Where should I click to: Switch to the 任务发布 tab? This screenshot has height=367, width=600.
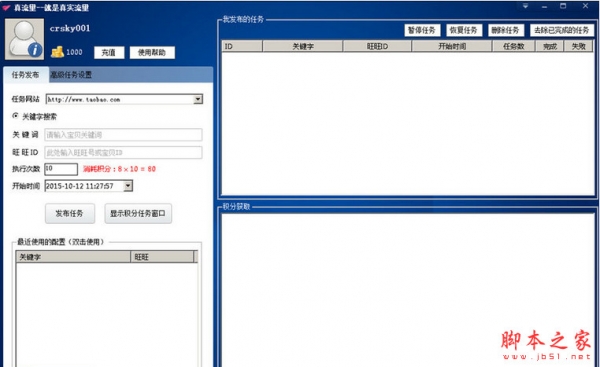(x=26, y=75)
